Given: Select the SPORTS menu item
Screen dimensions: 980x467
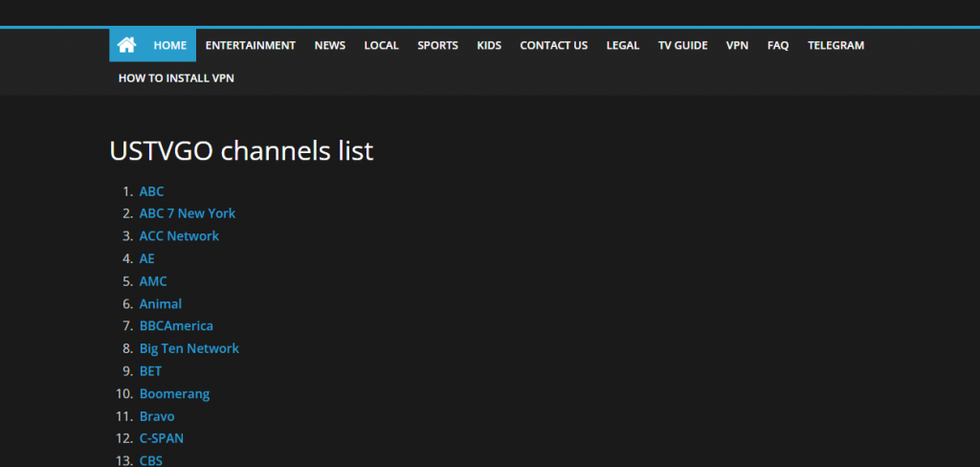Looking at the screenshot, I should pyautogui.click(x=437, y=46).
